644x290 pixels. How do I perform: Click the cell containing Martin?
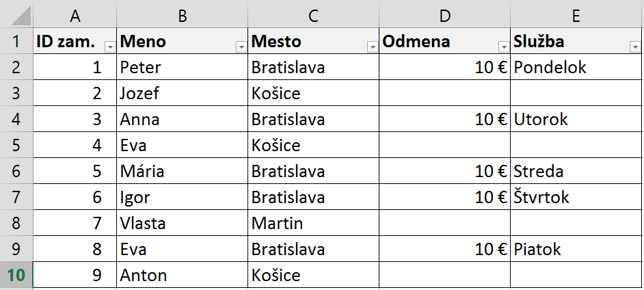coord(313,223)
